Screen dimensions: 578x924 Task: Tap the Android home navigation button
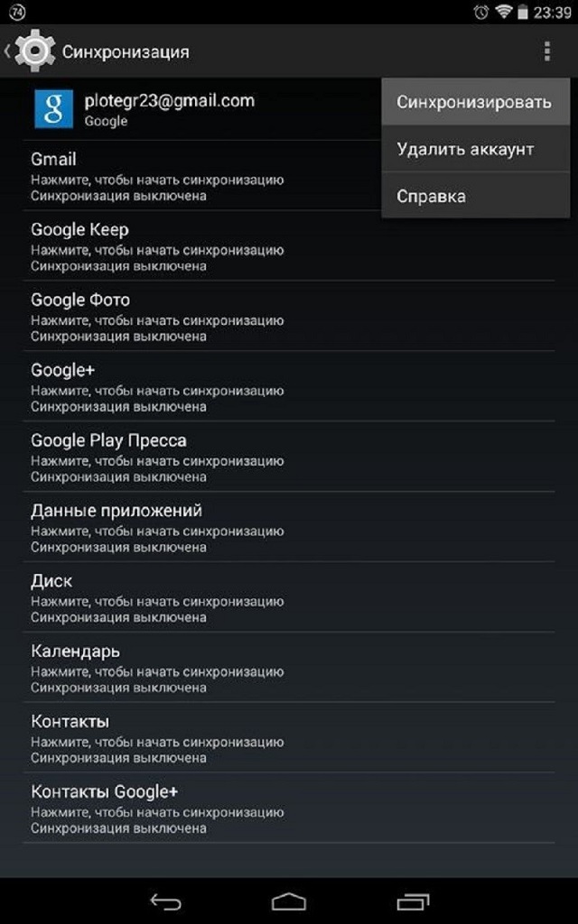pos(289,901)
